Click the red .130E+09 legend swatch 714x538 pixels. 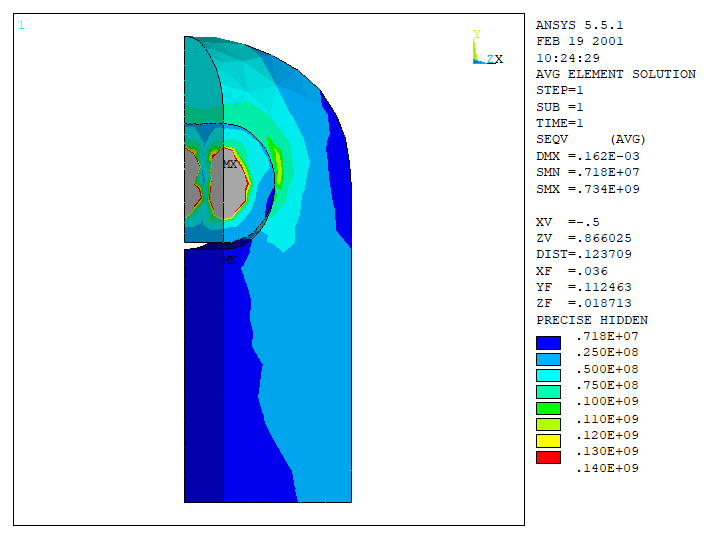(548, 457)
